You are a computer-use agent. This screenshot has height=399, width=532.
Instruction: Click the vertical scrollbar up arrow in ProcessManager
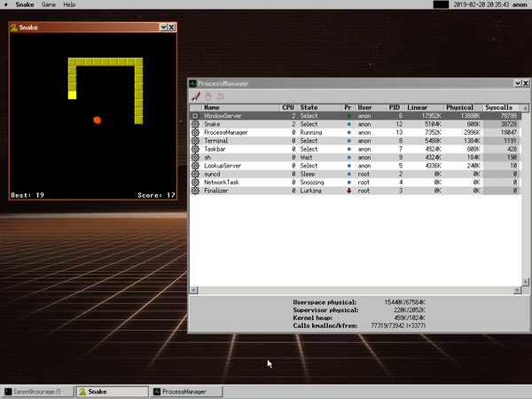(525, 108)
